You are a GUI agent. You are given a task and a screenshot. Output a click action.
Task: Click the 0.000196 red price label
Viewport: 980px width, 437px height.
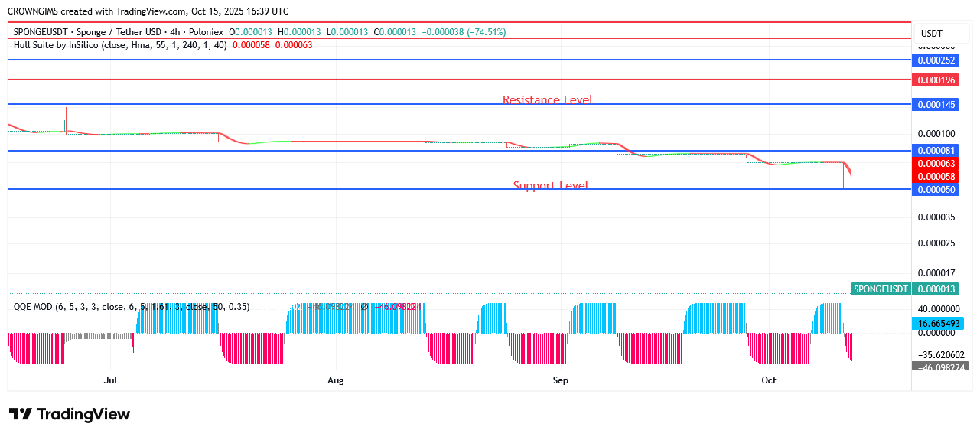[936, 80]
